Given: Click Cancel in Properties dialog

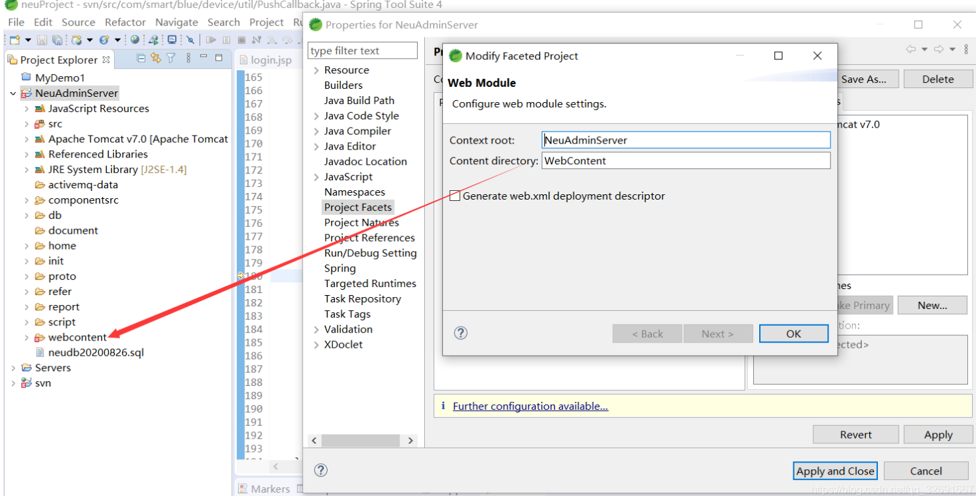Looking at the screenshot, I should pyautogui.click(x=926, y=471).
